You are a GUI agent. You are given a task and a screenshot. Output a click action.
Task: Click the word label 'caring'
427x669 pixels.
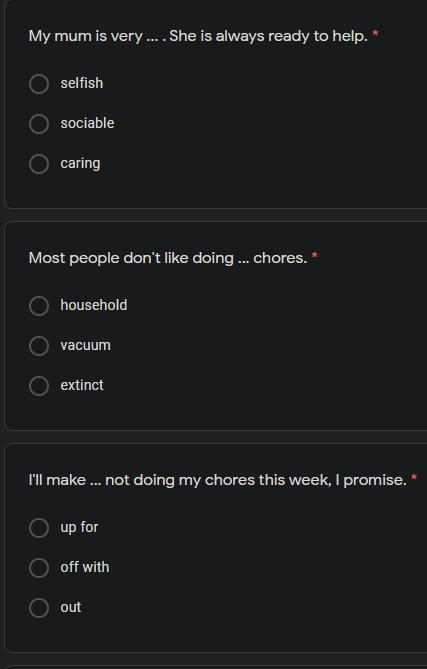(x=81, y=164)
